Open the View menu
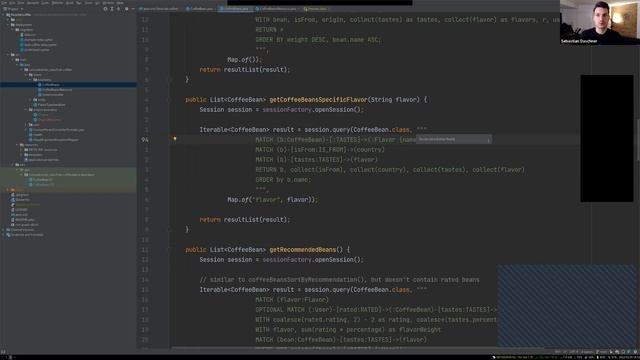Screen dimensions: 640x360 tap(20, 3)
